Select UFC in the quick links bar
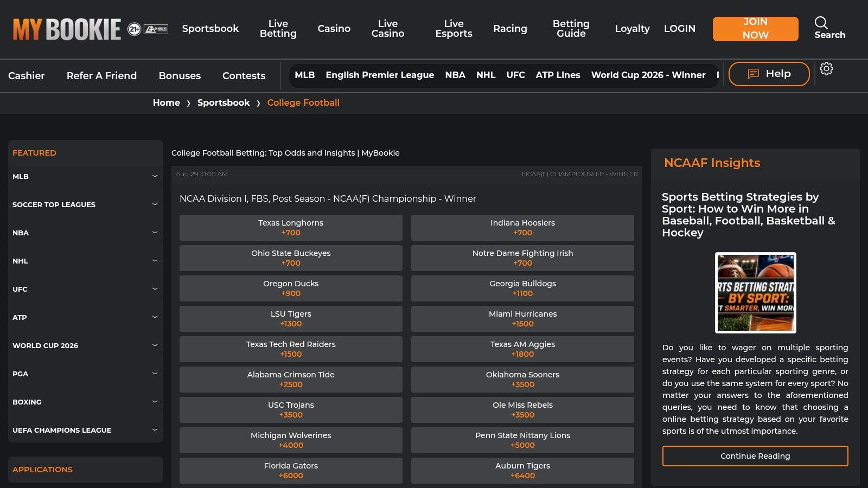Image resolution: width=868 pixels, height=488 pixels. pos(516,75)
